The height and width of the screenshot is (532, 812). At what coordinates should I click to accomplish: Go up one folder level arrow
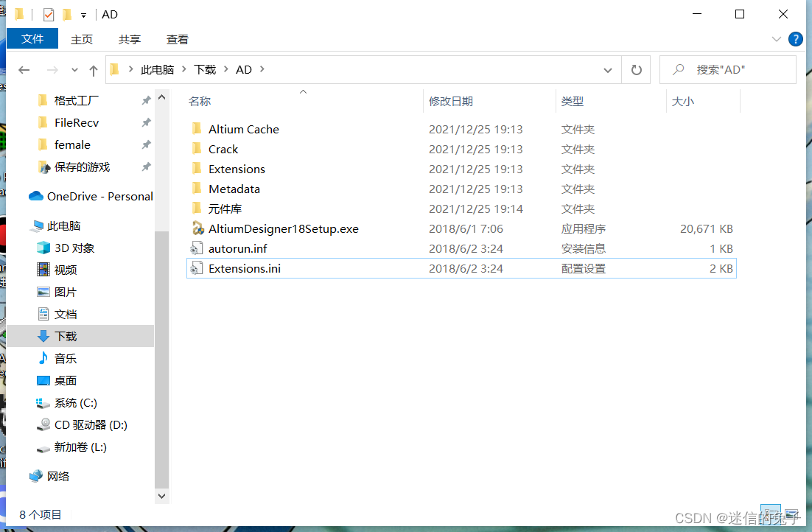click(94, 70)
